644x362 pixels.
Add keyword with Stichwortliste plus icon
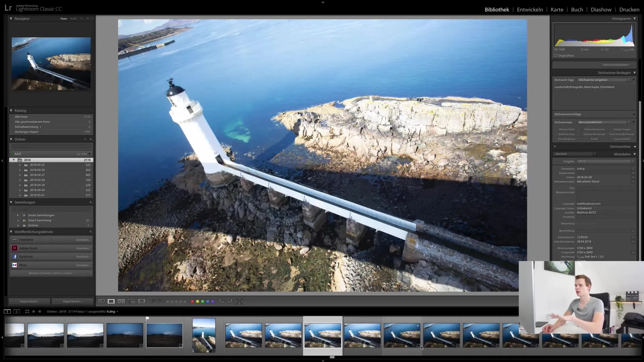(x=555, y=146)
